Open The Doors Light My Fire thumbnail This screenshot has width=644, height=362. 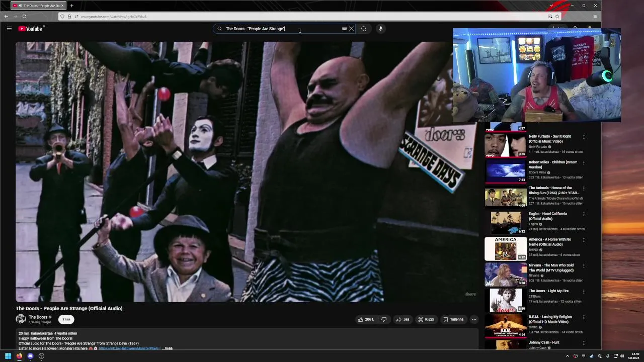coord(506,300)
